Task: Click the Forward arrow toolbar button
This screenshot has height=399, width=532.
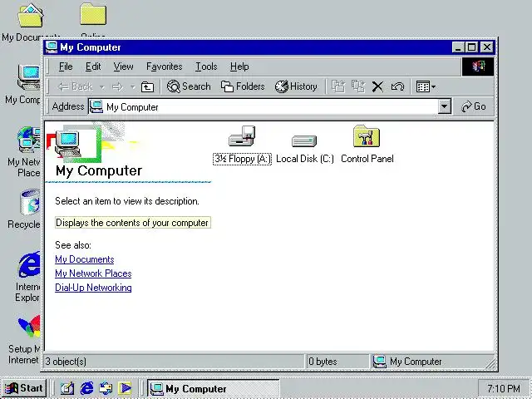Action: click(x=117, y=86)
